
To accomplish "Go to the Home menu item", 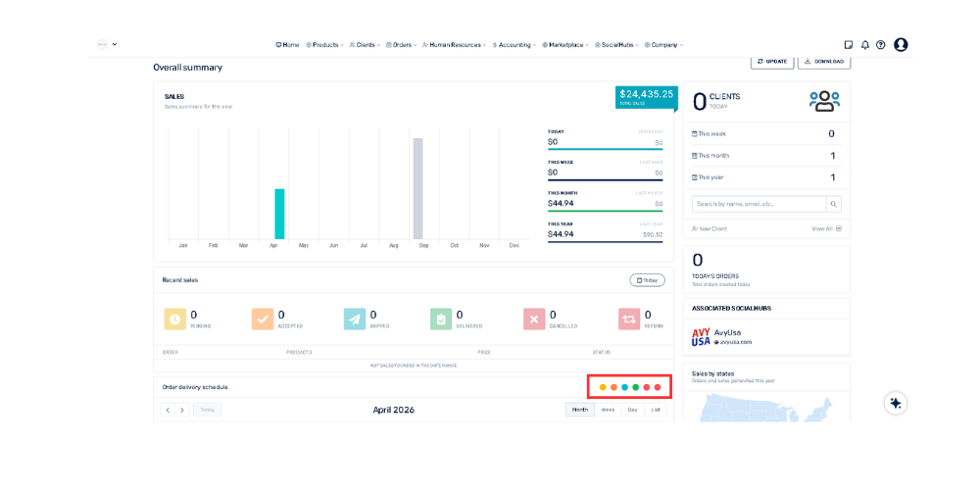I will coord(287,45).
